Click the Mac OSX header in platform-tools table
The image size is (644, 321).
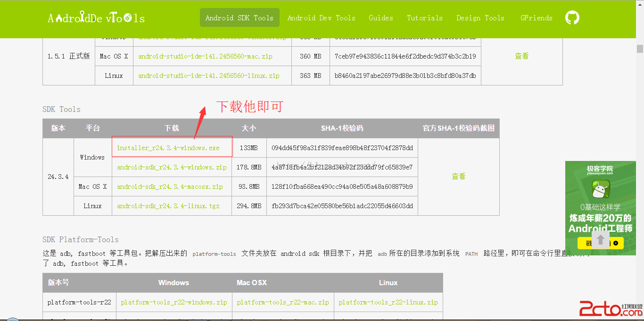click(283, 283)
